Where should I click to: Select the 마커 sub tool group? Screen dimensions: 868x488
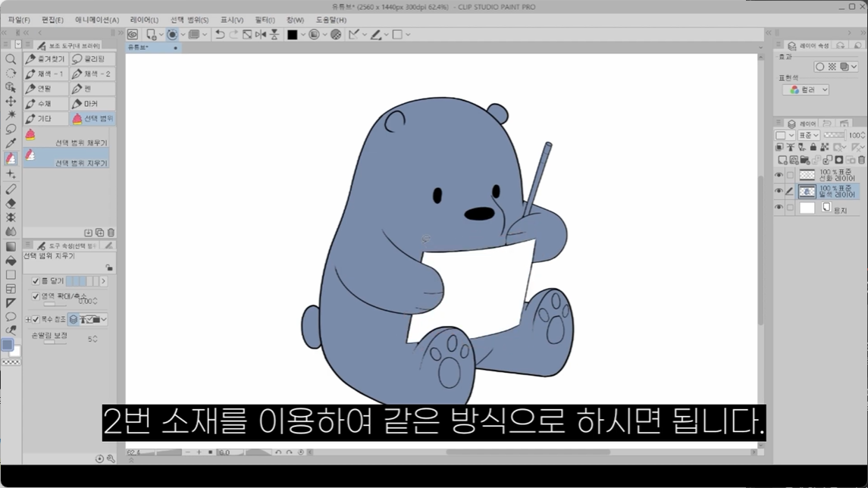click(92, 104)
